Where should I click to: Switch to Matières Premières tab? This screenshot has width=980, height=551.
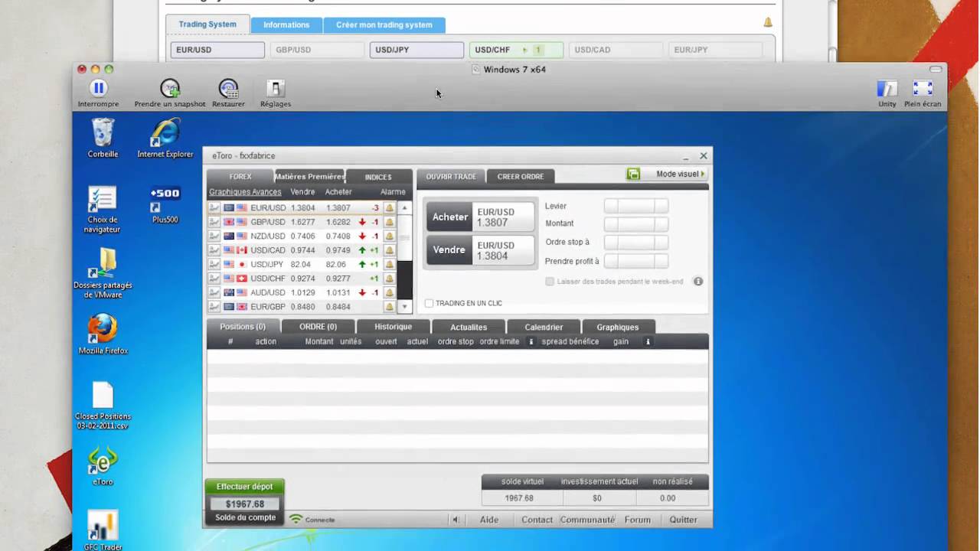[310, 177]
